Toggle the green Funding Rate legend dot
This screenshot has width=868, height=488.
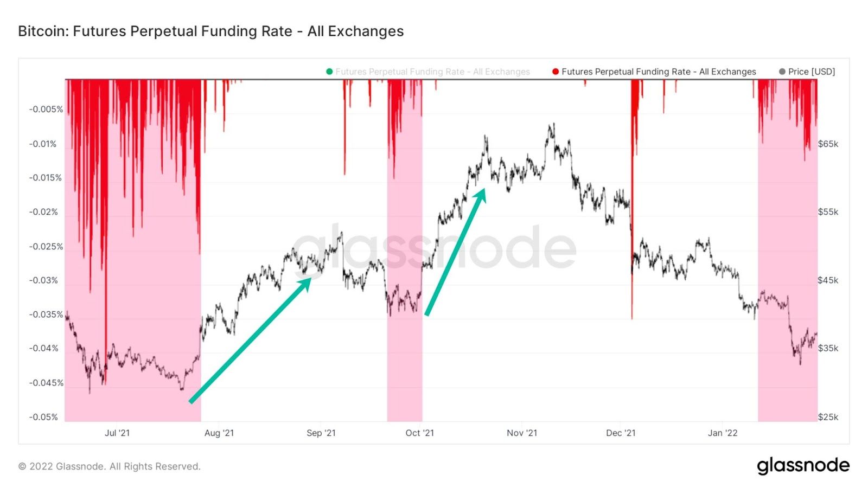tap(329, 72)
